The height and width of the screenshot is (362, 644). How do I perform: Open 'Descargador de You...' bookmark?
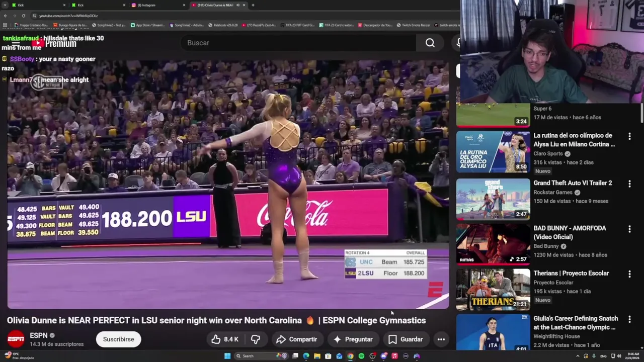pos(375,25)
